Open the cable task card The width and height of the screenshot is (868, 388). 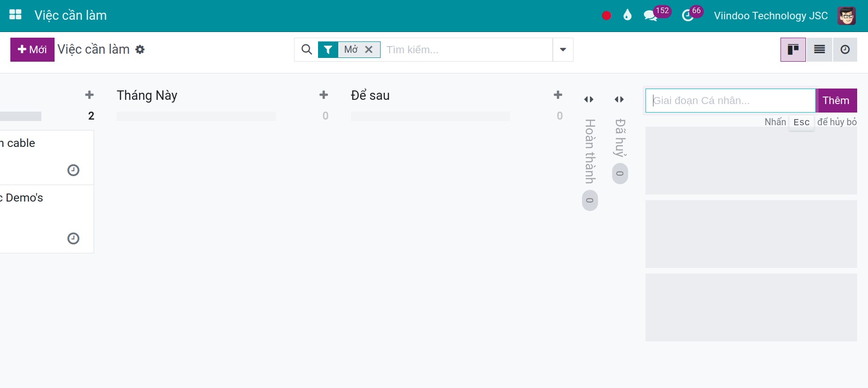click(x=47, y=157)
